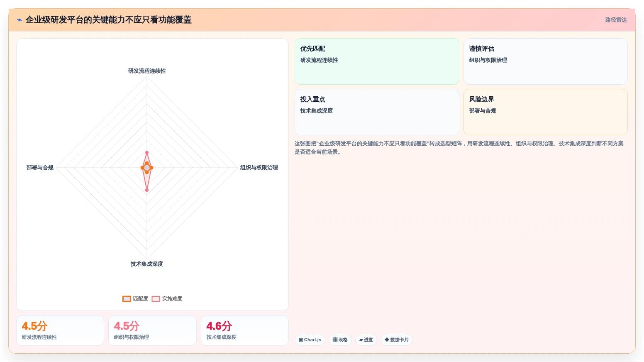
Task: Click the orange 匹配度 legend color box
Action: (127, 299)
